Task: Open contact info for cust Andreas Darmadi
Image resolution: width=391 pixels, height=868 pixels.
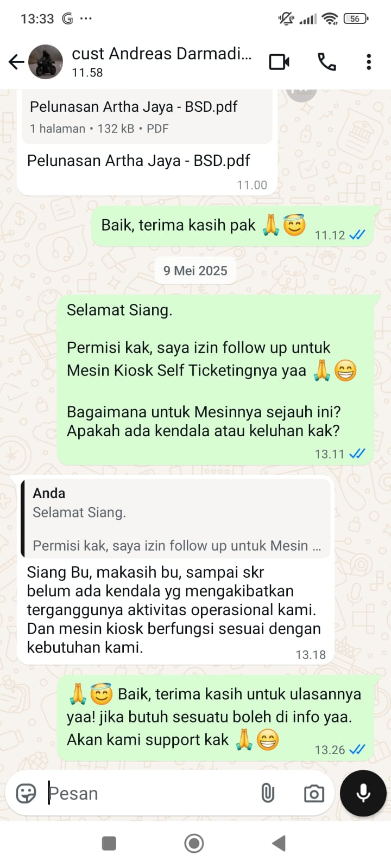Action: (162, 62)
